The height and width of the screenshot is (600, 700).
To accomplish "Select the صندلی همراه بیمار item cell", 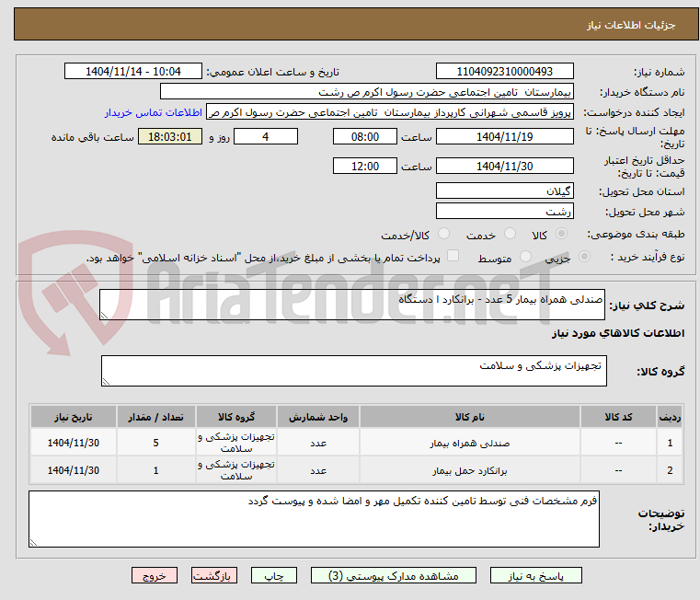I will point(470,443).
